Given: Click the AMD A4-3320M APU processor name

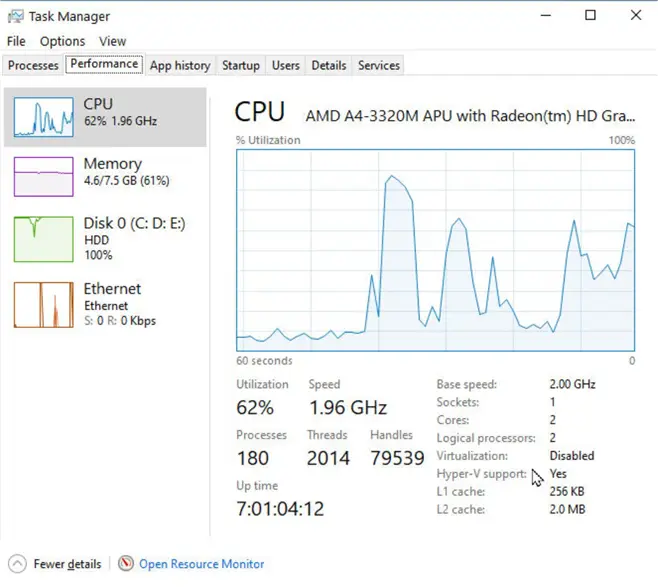Looking at the screenshot, I should [x=470, y=116].
